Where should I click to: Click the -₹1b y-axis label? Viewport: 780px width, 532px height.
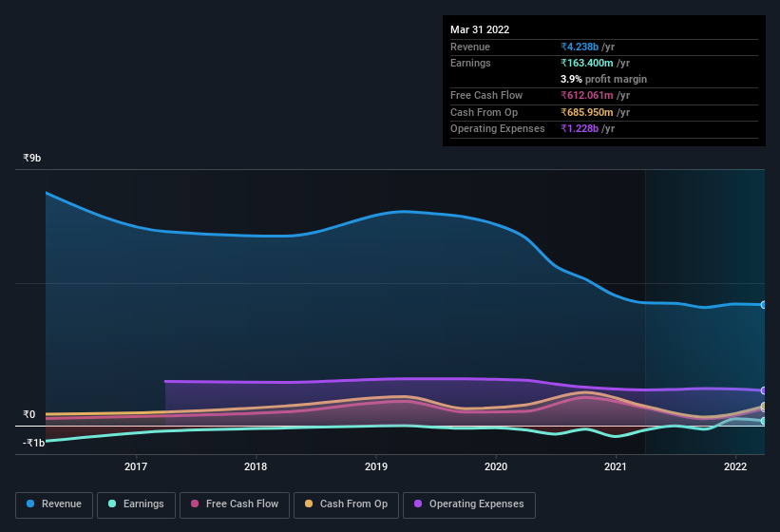pos(34,443)
